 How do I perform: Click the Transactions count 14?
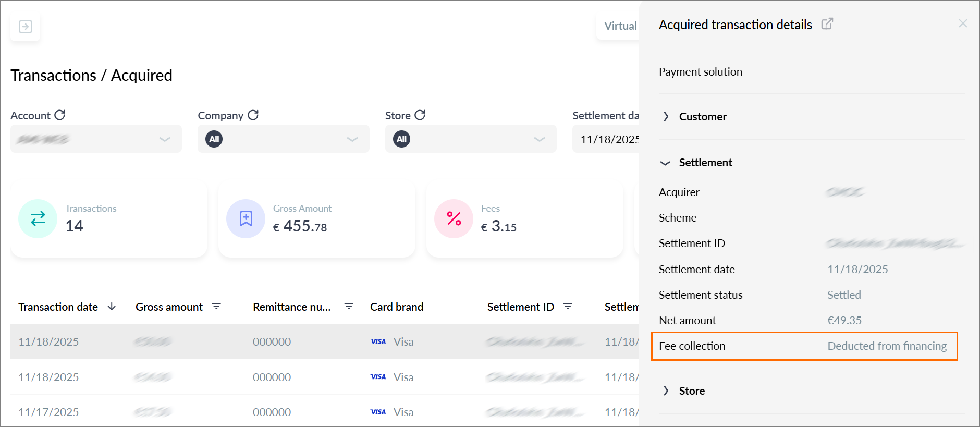click(x=74, y=226)
